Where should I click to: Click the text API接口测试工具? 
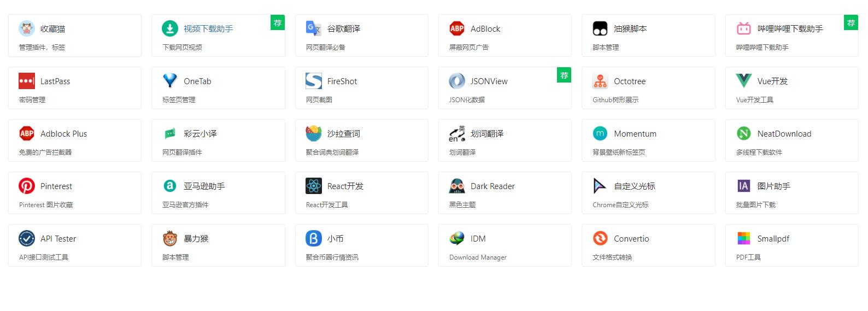coord(44,257)
